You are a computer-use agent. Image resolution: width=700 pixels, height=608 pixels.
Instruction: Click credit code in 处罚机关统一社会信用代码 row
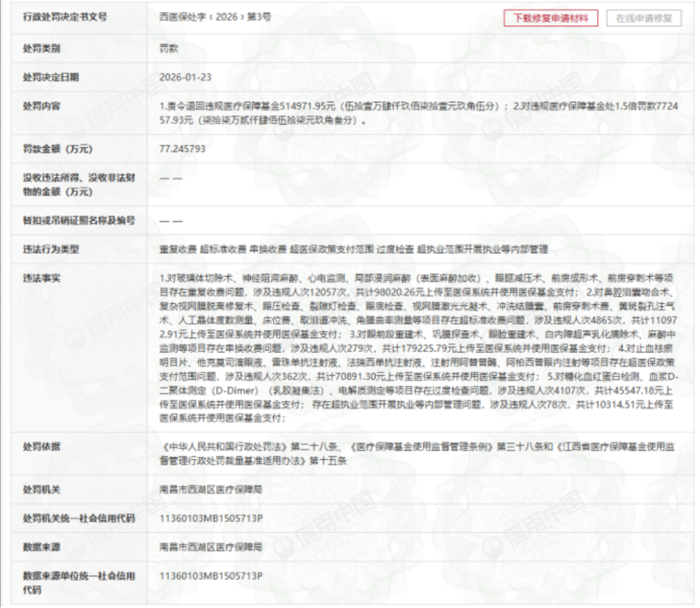point(211,518)
